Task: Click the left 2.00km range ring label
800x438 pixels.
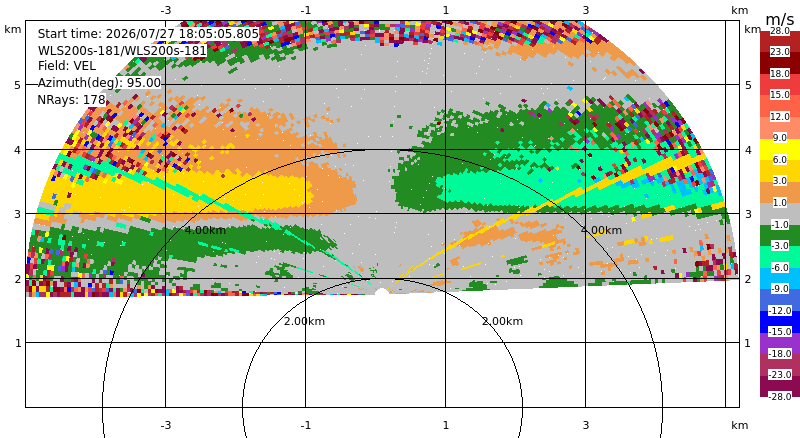Action: tap(305, 321)
